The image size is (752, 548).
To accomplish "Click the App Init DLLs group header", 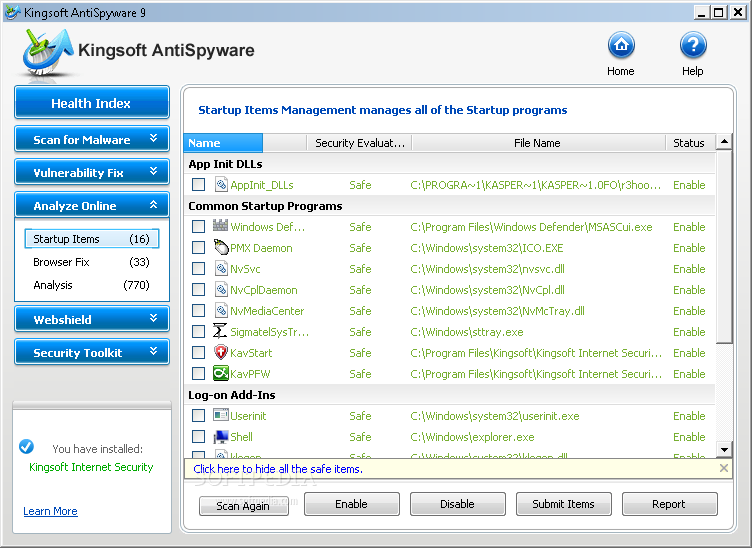I will pos(225,164).
